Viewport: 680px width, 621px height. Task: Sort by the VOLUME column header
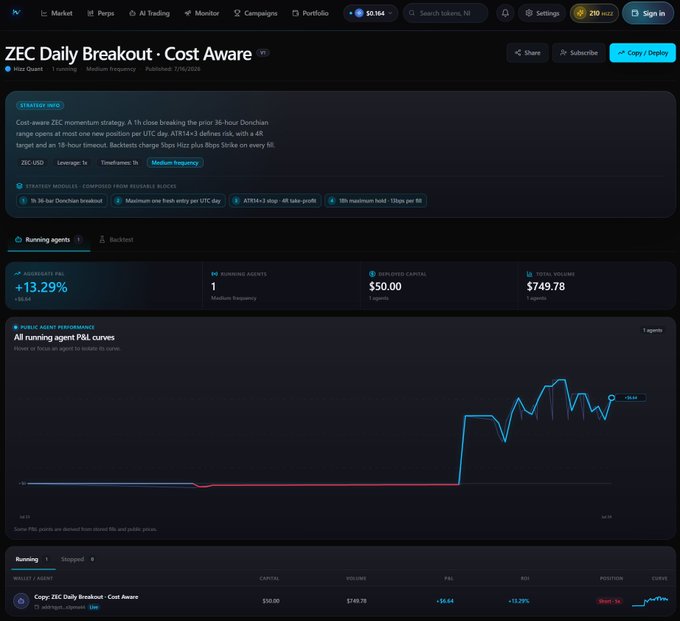[x=356, y=579]
